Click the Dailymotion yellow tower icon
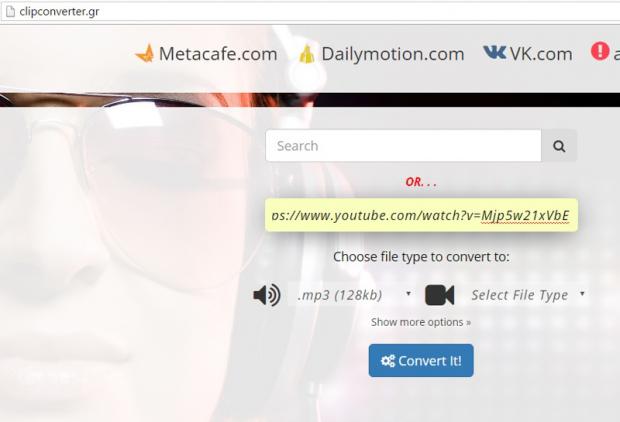This screenshot has height=422, width=620. [x=306, y=54]
